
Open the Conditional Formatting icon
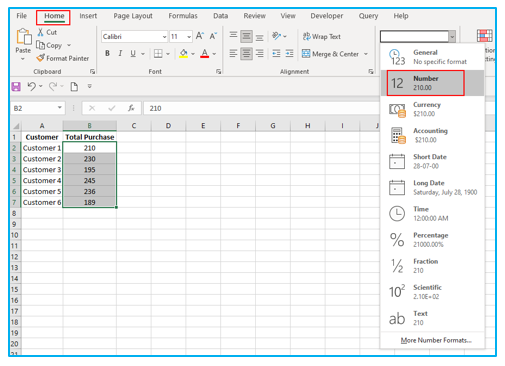tap(484, 36)
